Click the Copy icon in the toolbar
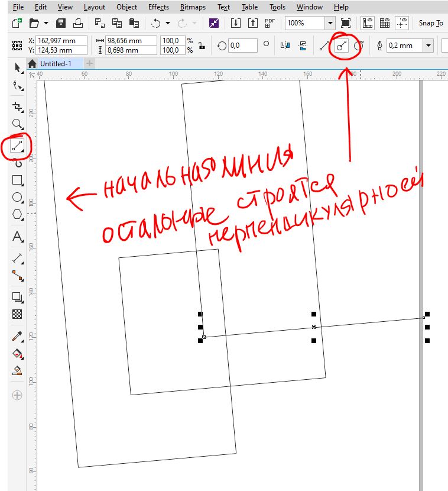The height and width of the screenshot is (491, 448). pyautogui.click(x=117, y=23)
